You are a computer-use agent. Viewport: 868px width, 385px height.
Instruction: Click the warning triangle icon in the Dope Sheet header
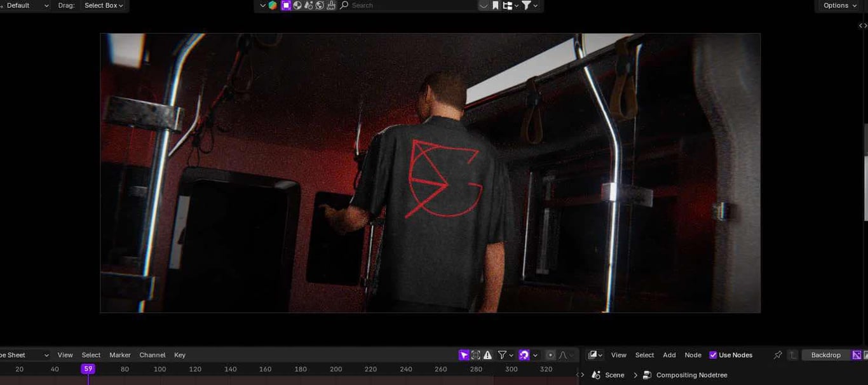point(487,355)
